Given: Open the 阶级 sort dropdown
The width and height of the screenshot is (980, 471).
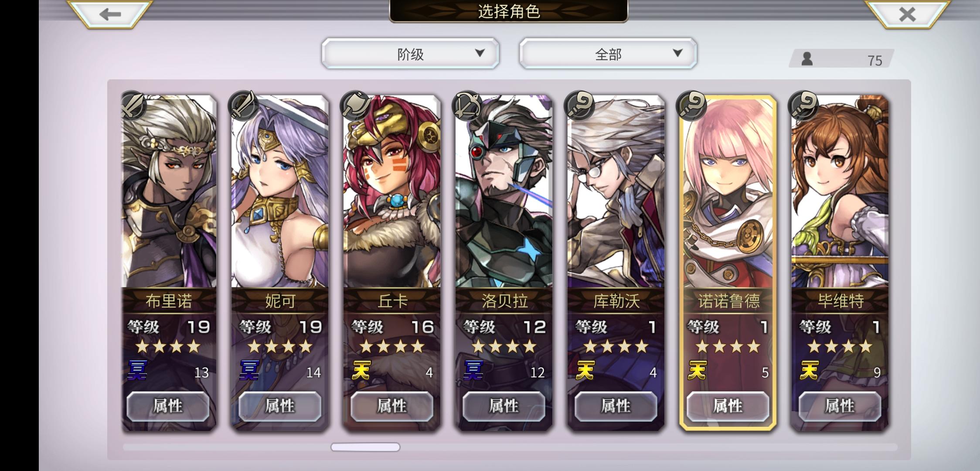Looking at the screenshot, I should [x=410, y=54].
